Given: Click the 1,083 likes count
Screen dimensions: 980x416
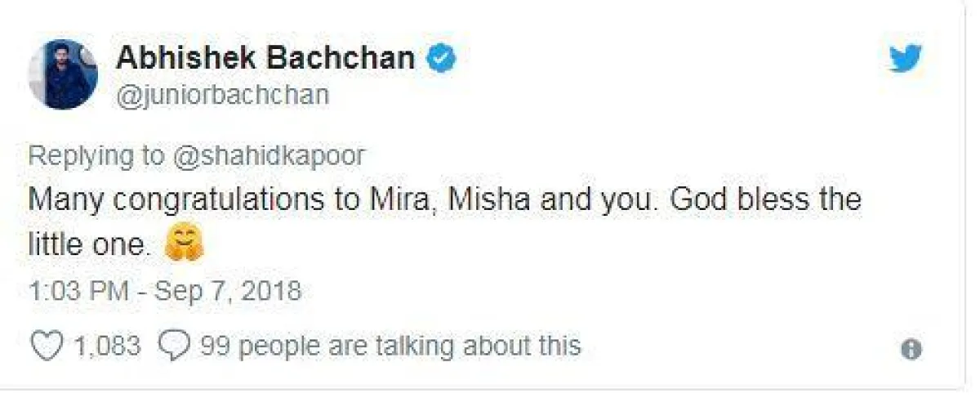Looking at the screenshot, I should click(107, 346).
